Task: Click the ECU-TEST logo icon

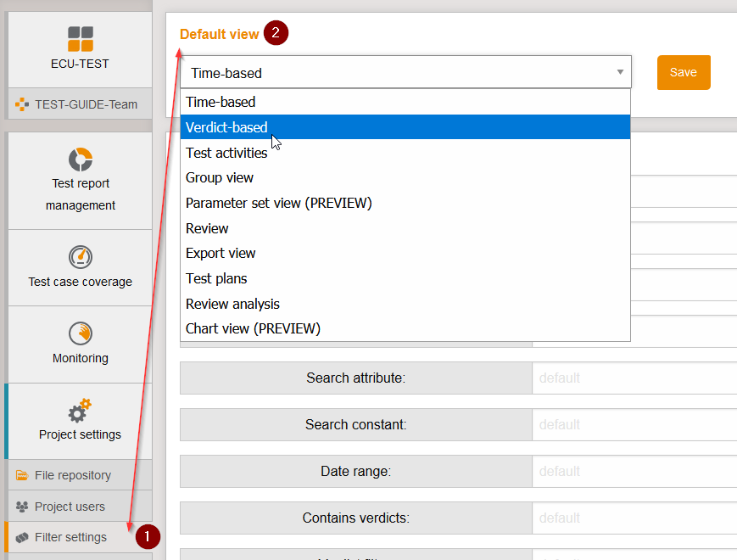Action: pyautogui.click(x=81, y=39)
